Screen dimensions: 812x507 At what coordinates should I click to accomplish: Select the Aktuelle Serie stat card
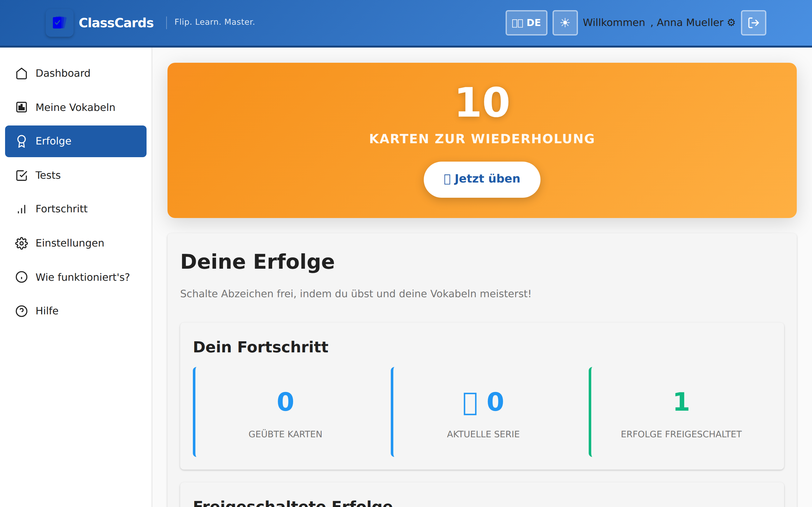(x=483, y=412)
